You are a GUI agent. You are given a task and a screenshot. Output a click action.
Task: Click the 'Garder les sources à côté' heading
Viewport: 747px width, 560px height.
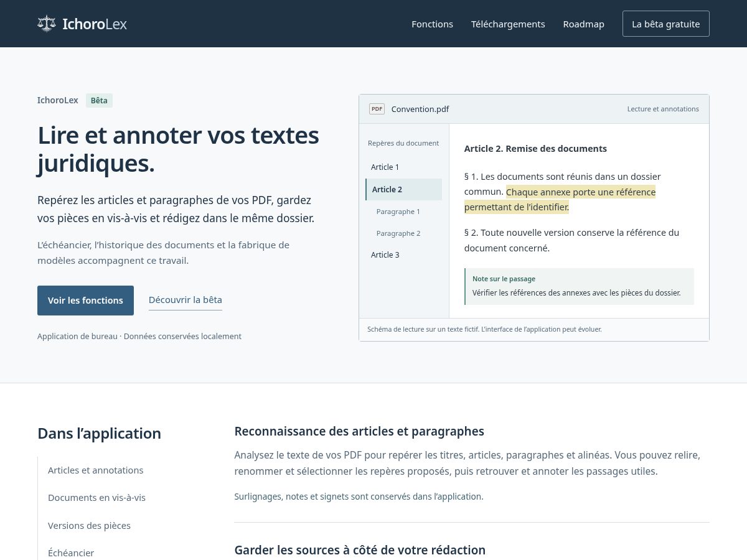click(360, 550)
